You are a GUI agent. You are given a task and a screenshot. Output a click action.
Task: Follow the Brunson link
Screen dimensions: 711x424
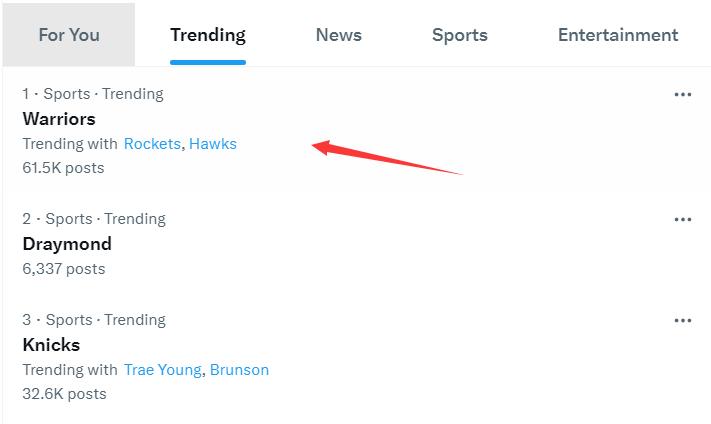tap(239, 370)
